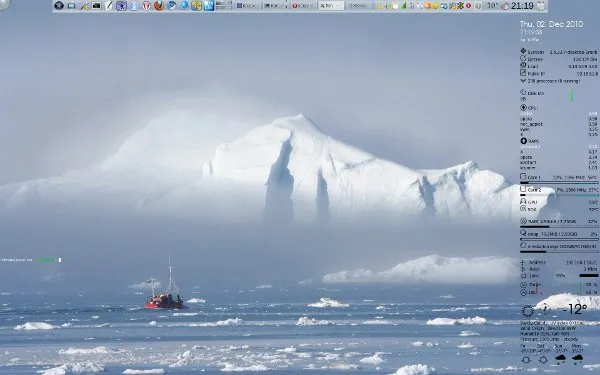Click the first rainy cloud forecast icon
600x375 pixels.
click(561, 359)
